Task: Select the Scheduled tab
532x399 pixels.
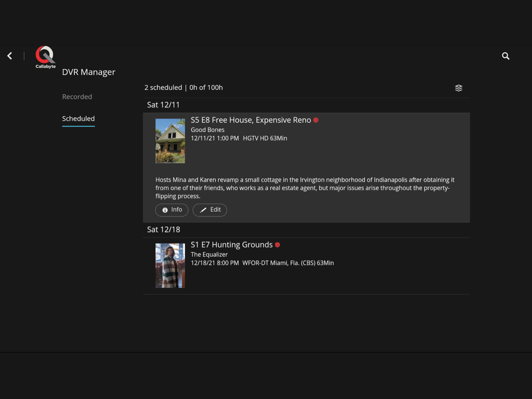Action: tap(78, 119)
